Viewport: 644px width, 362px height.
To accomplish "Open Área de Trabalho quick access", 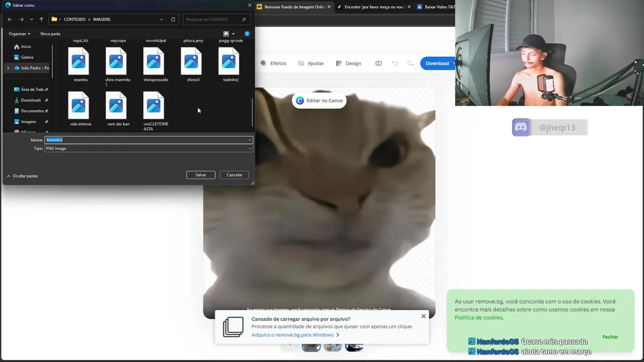I will coord(31,89).
